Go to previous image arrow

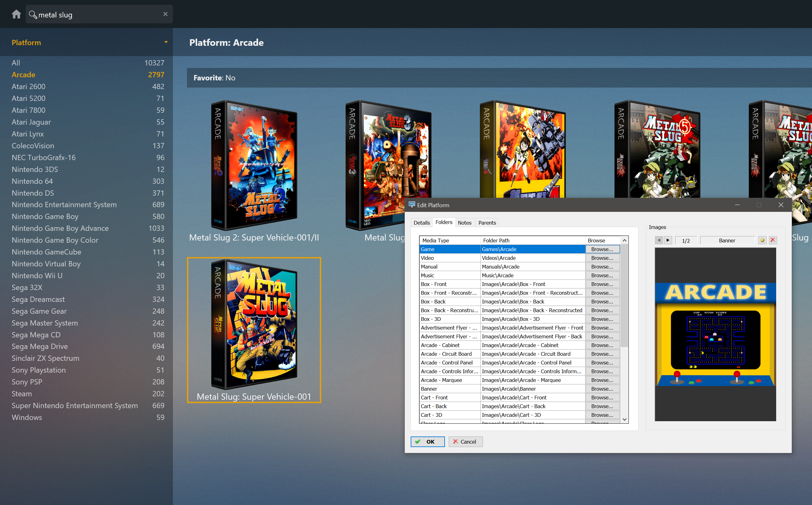[659, 240]
